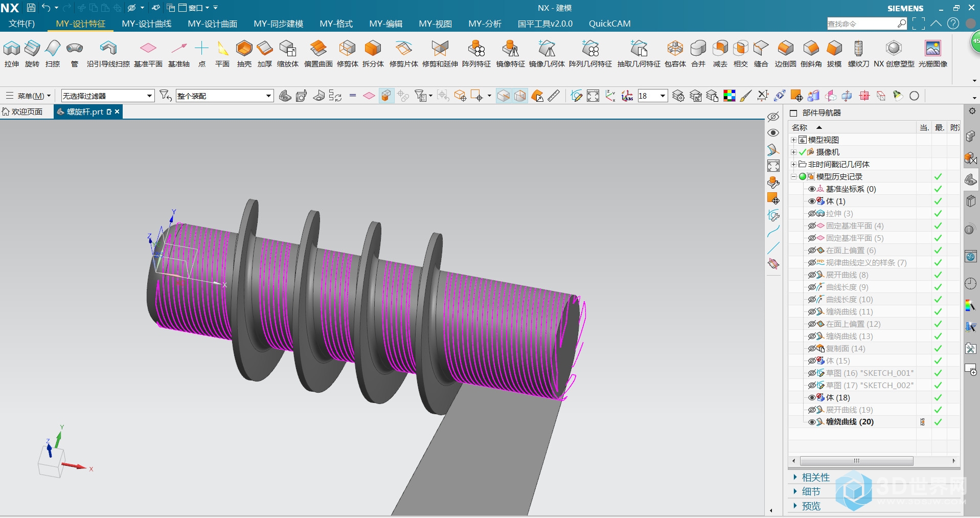Hide the 缠绕曲线 (20) feature
The image size is (980, 518).
tap(812, 422)
